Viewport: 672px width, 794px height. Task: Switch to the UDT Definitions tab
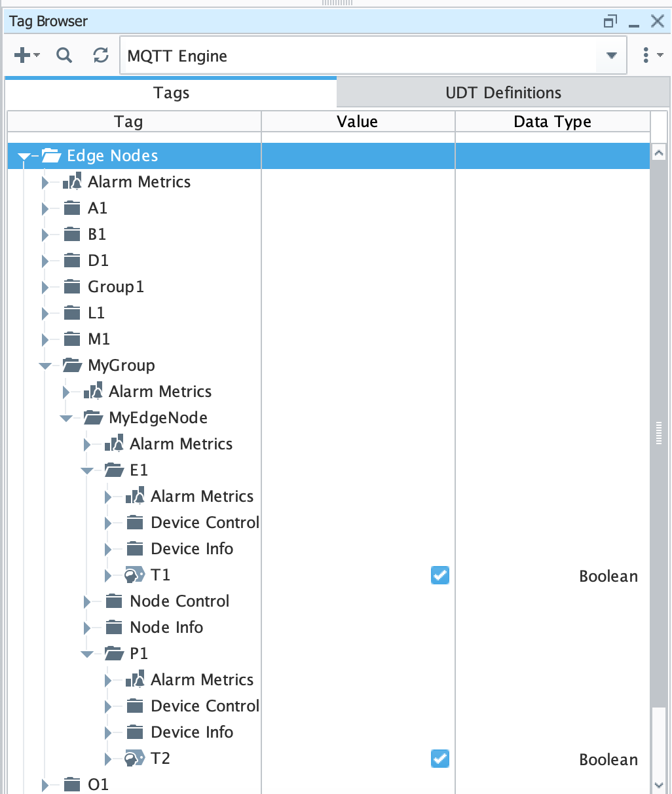click(x=503, y=92)
